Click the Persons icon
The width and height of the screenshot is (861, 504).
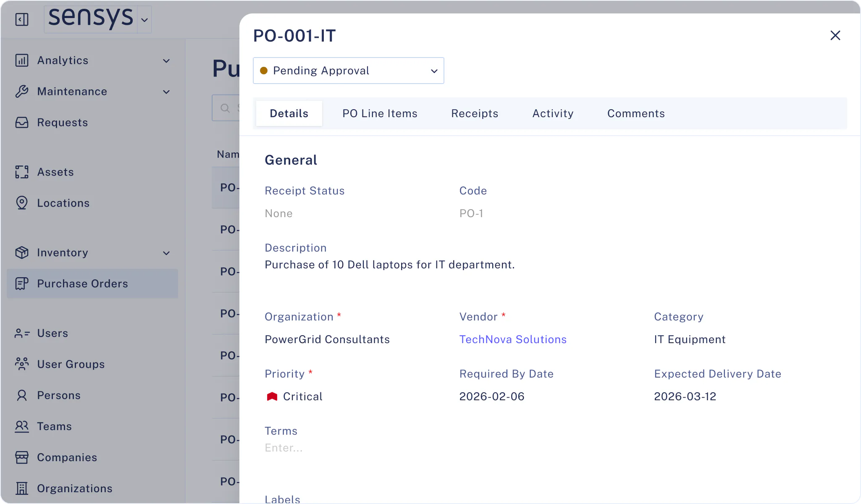(22, 396)
